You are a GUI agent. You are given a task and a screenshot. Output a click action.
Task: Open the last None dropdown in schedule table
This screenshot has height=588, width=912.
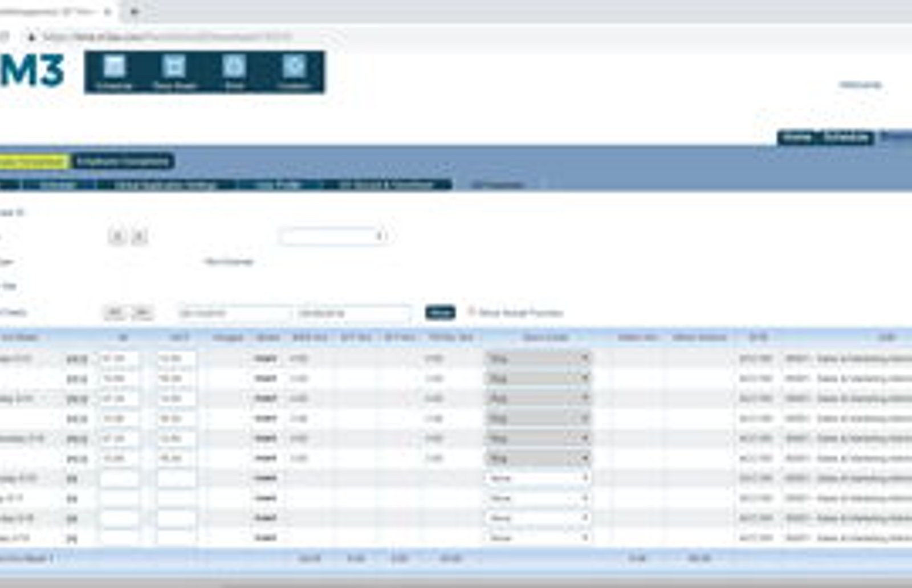[539, 538]
